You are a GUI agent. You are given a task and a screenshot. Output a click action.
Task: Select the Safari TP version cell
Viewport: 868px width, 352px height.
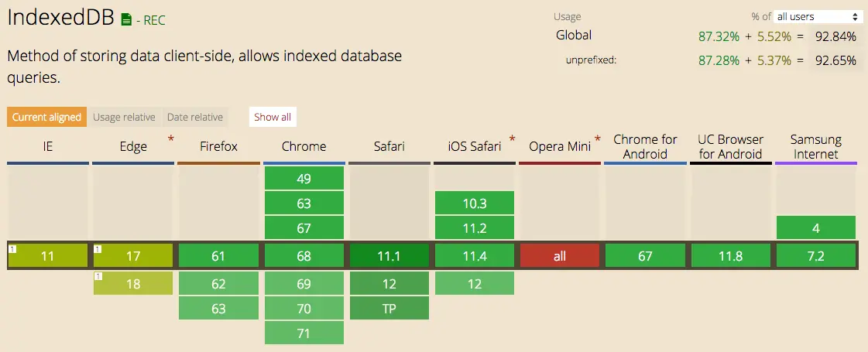pyautogui.click(x=389, y=308)
